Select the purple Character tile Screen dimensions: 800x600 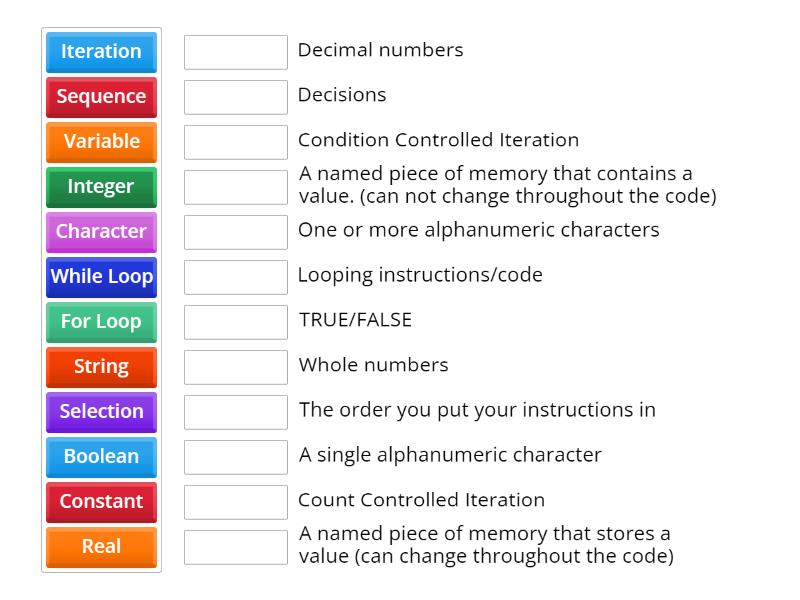pos(101,231)
